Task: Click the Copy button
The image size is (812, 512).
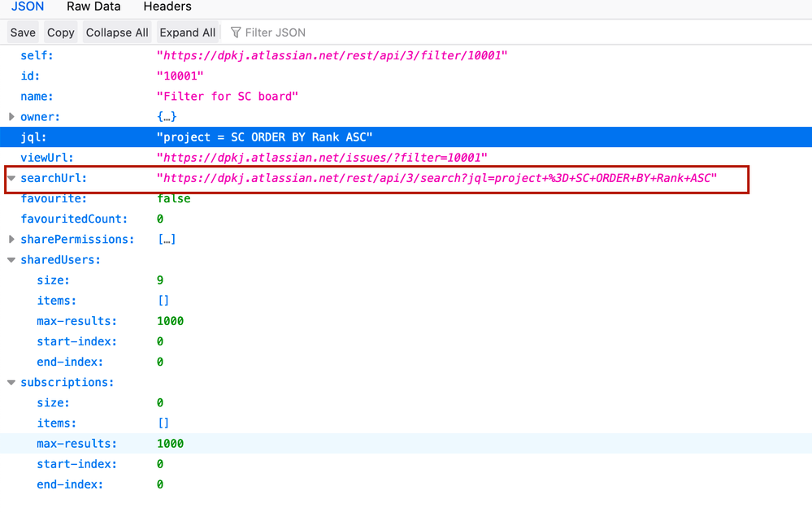Action: (61, 33)
